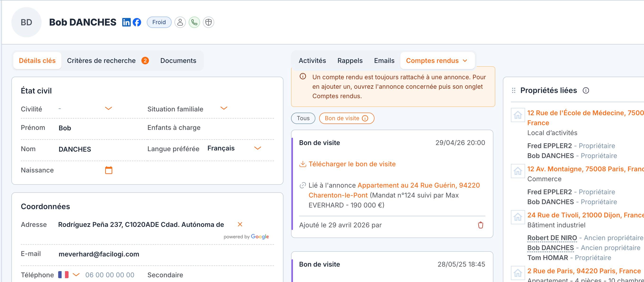Click the download icon for bon de visite
Image resolution: width=644 pixels, height=282 pixels.
303,164
